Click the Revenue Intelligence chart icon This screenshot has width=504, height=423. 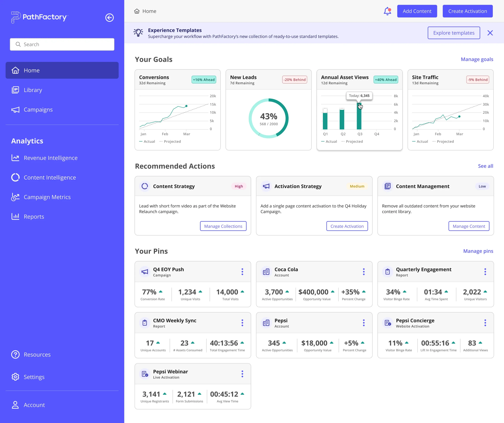coord(15,158)
